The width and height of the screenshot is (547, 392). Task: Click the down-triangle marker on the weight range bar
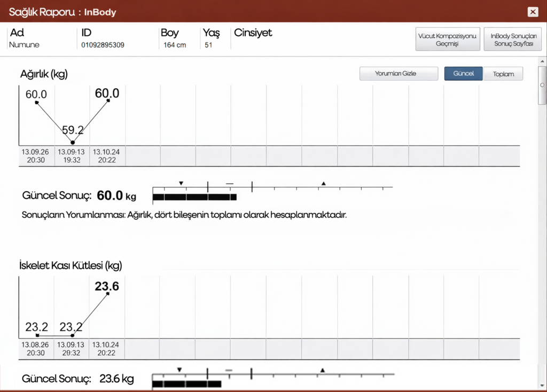click(x=181, y=183)
